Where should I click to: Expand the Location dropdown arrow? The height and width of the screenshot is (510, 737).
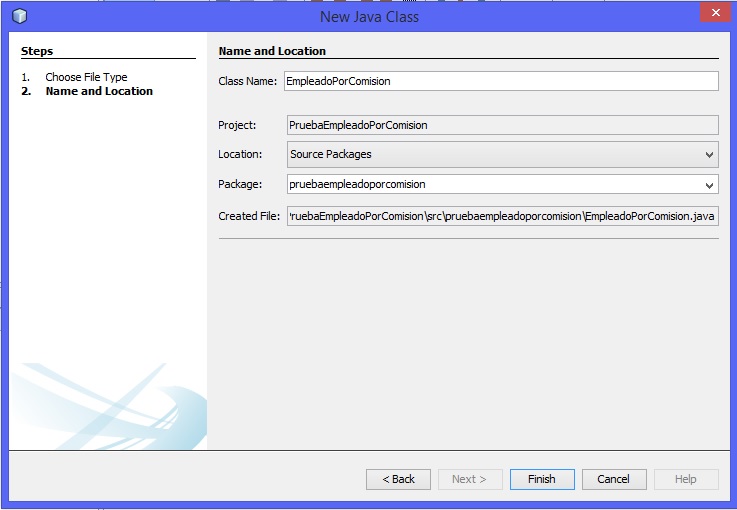click(709, 155)
